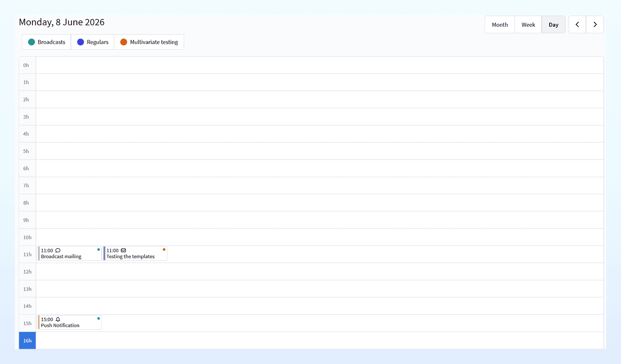Go to the next day with the right arrow
This screenshot has height=364, width=621.
click(595, 25)
